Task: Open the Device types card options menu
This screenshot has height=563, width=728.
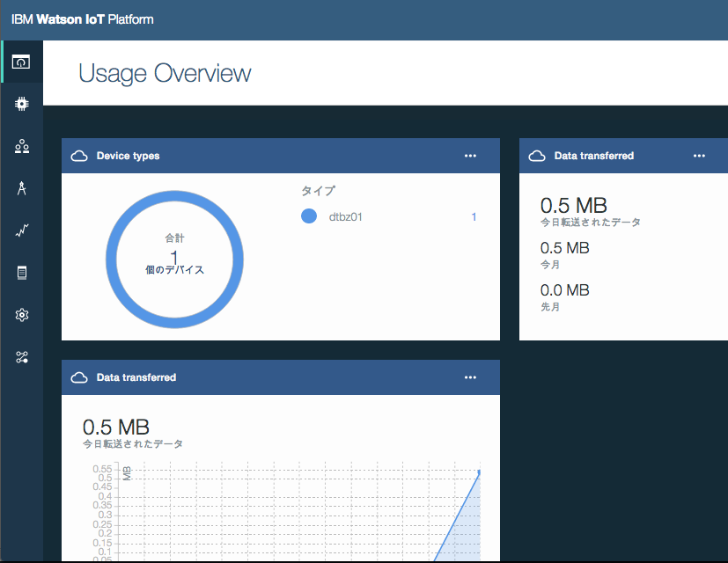Action: coord(471,156)
